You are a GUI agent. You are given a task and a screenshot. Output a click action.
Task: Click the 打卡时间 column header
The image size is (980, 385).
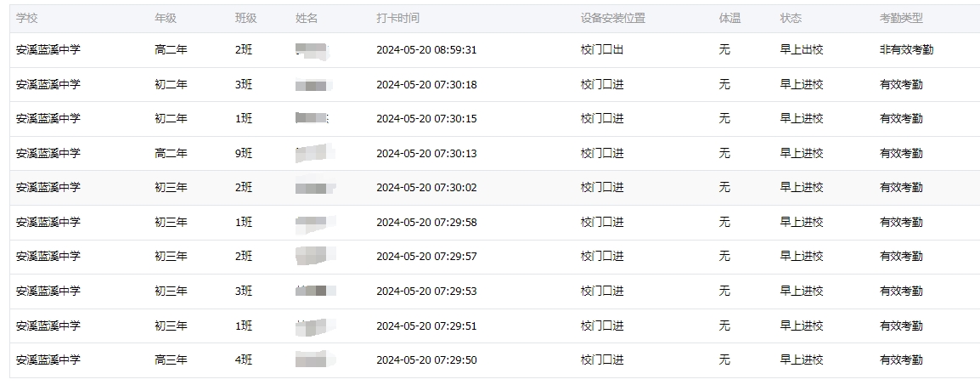[x=397, y=18]
